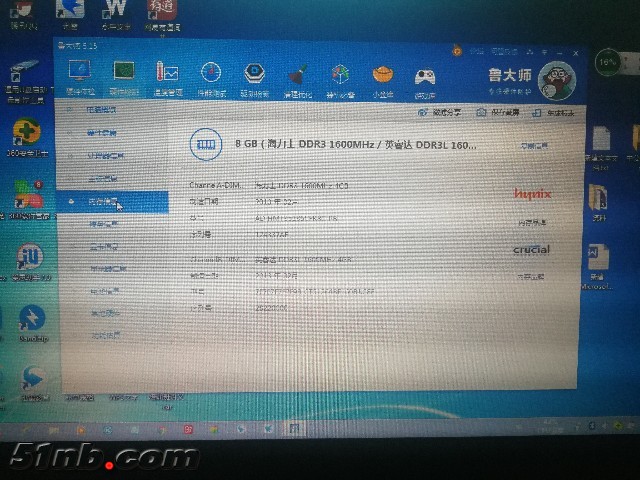640x480 pixels.
Task: Open the 360 security desktop icon
Action: click(26, 136)
